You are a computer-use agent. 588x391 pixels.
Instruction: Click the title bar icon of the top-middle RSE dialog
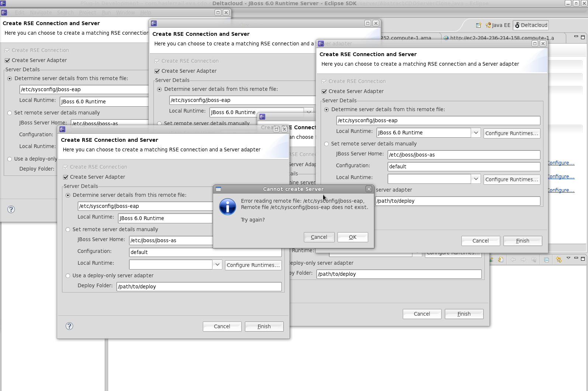(154, 23)
